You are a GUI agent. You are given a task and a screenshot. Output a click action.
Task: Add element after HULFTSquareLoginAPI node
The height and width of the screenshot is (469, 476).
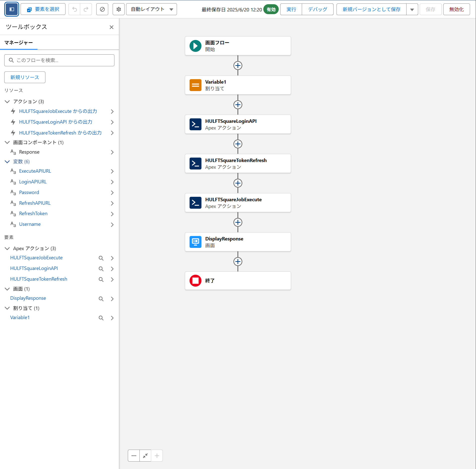point(238,144)
